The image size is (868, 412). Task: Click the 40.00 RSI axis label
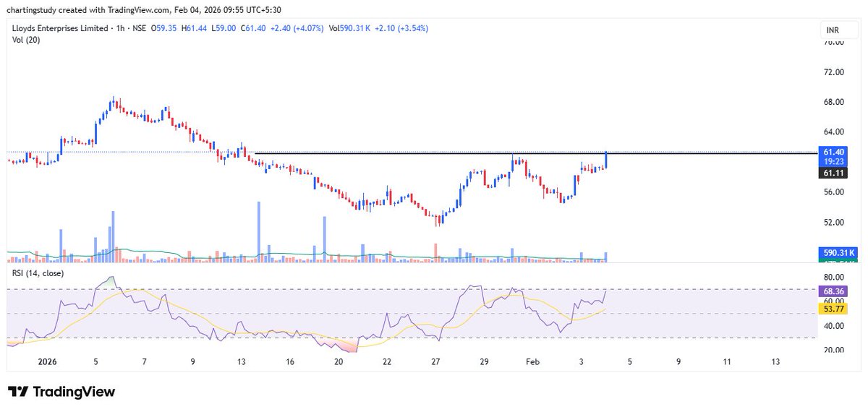click(x=834, y=326)
